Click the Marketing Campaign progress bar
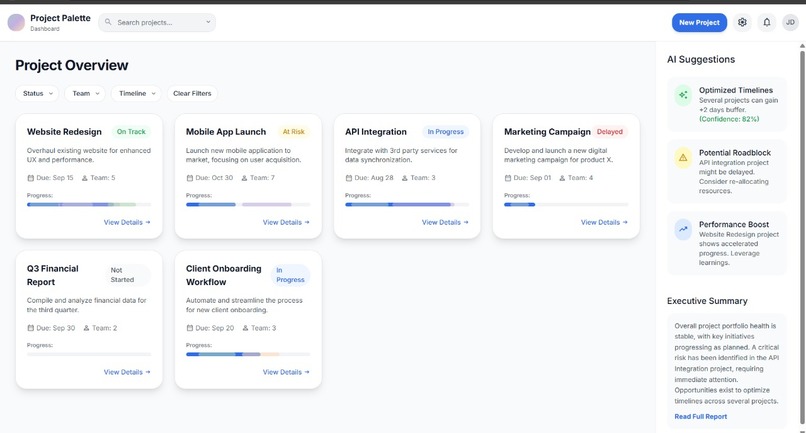The width and height of the screenshot is (806, 433). click(x=566, y=205)
